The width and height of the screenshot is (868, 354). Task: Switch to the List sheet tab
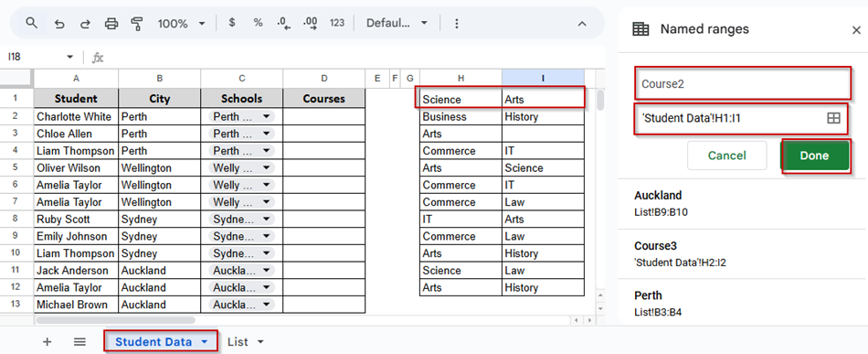246,342
